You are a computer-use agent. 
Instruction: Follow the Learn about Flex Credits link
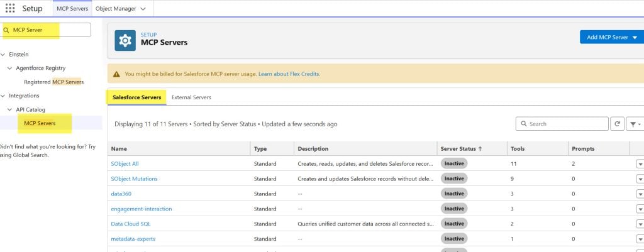tap(289, 74)
